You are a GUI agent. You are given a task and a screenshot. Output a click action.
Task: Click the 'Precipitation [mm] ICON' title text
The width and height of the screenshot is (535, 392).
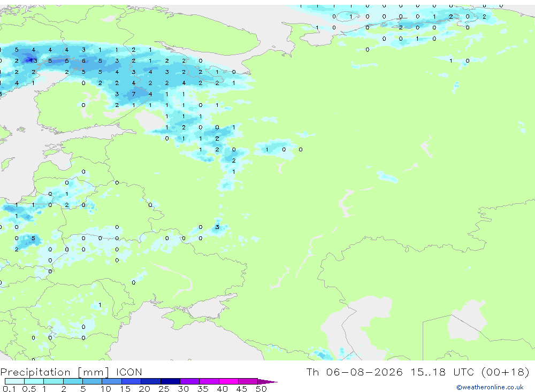[x=71, y=372]
